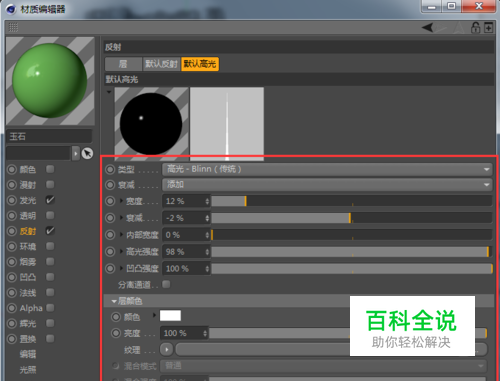Click the back arrow navigation icon
Viewport: 500px width, 381px height.
tap(427, 28)
